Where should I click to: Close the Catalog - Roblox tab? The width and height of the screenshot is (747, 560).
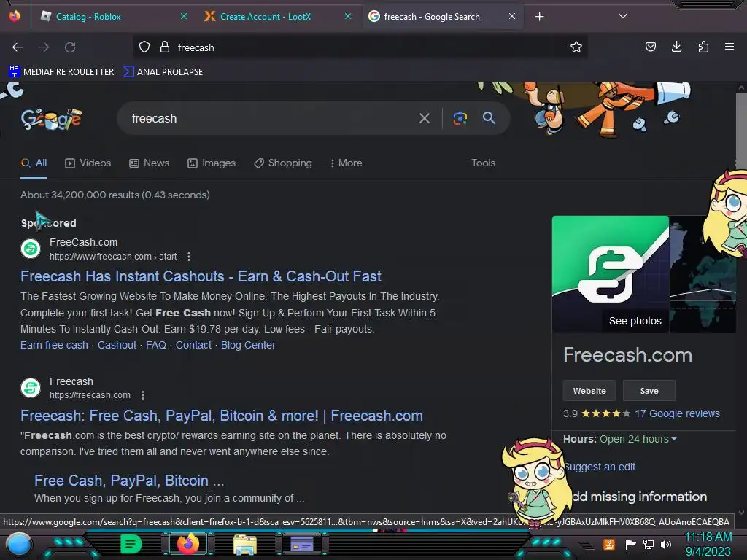pos(183,16)
